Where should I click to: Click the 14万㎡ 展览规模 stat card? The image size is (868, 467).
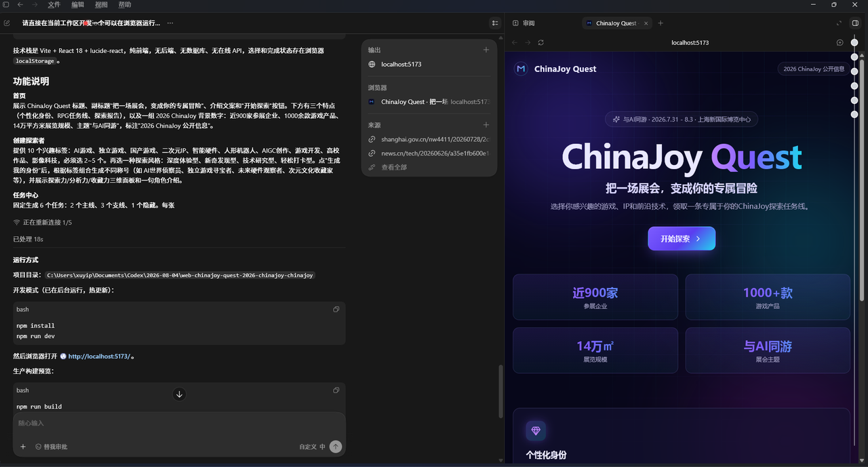coord(595,350)
